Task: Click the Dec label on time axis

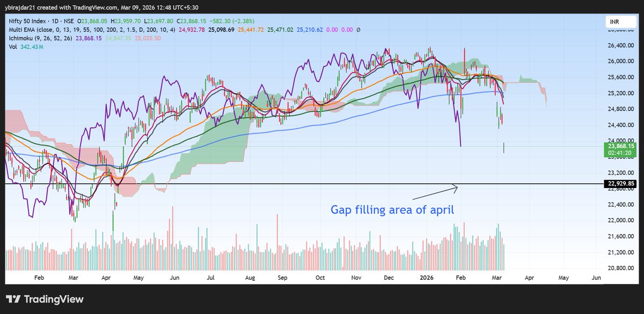Action: [x=389, y=278]
